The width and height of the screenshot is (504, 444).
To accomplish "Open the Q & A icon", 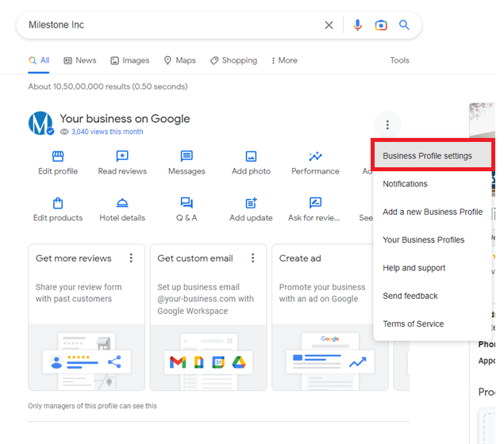I will click(187, 203).
